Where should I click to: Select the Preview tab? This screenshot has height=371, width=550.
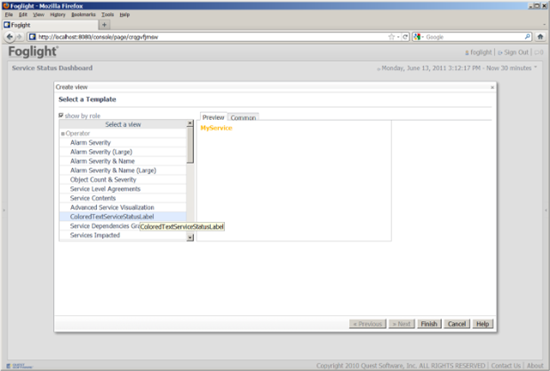pos(213,117)
